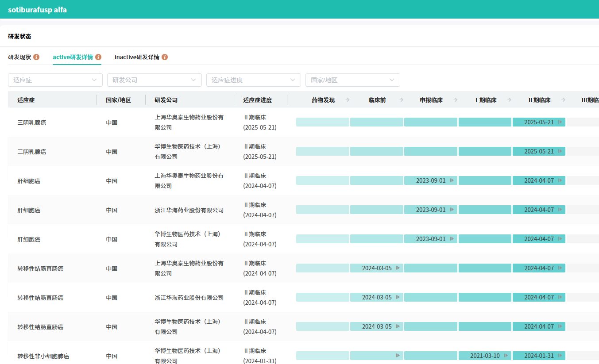
Task: Switch to the Inactive研发详情 tab
Action: pos(137,57)
